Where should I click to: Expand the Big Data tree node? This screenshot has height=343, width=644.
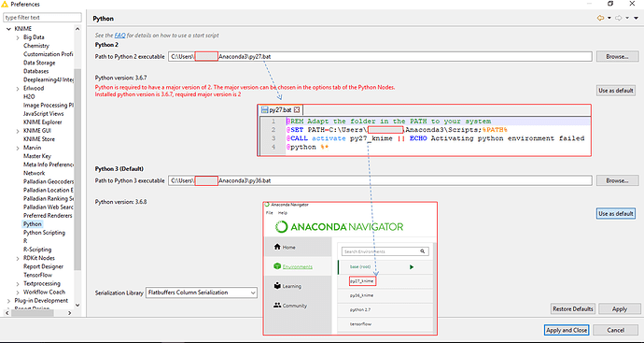[x=18, y=37]
